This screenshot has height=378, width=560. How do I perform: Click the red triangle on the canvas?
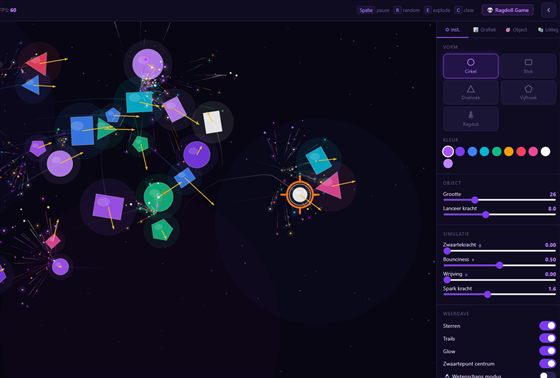point(38,64)
